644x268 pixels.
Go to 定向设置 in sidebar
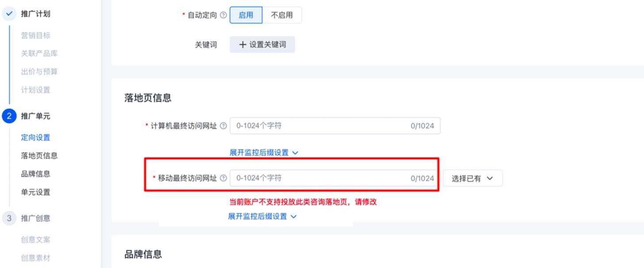(x=35, y=137)
